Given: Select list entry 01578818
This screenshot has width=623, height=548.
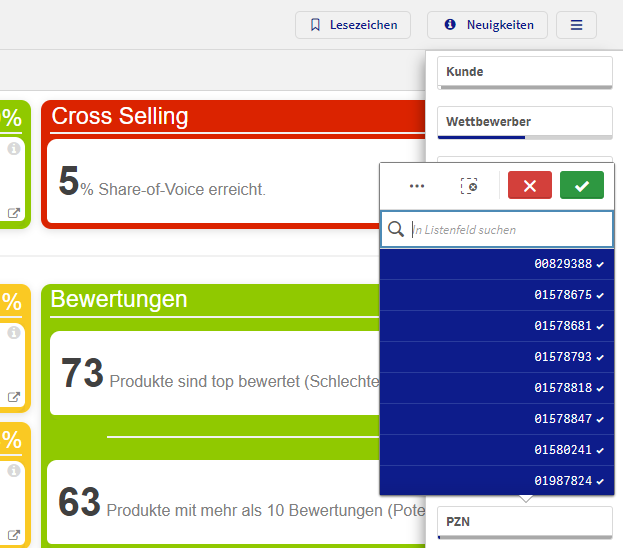Looking at the screenshot, I should click(497, 388).
